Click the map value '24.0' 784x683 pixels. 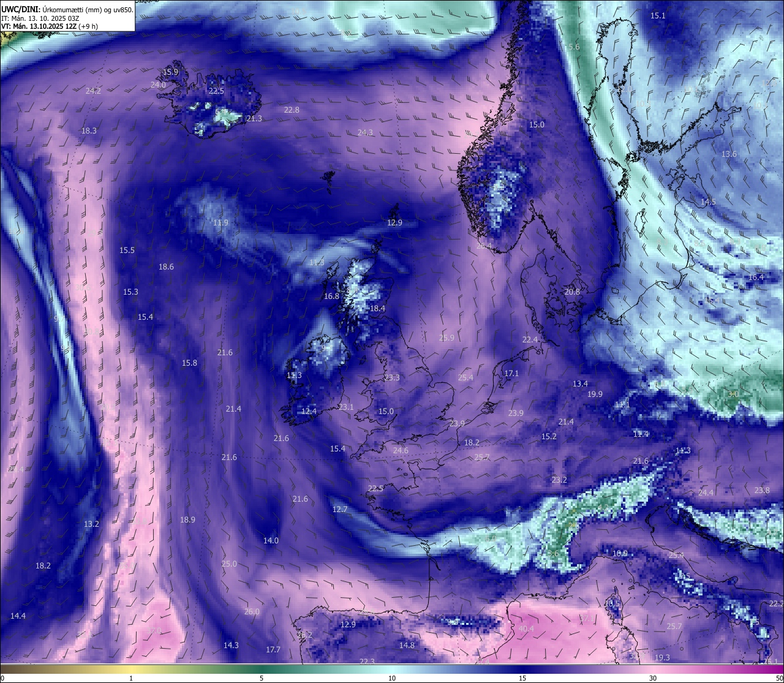click(158, 85)
